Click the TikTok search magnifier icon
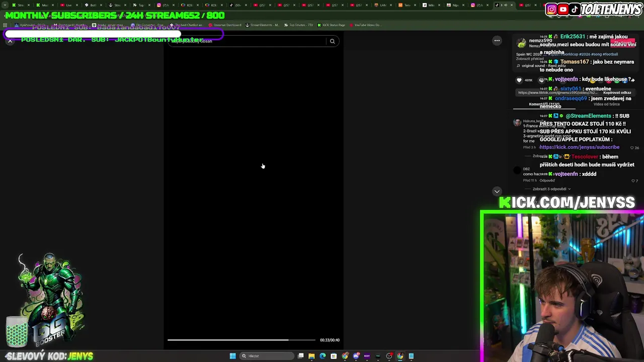Screen dimensions: 644x362 (332, 41)
